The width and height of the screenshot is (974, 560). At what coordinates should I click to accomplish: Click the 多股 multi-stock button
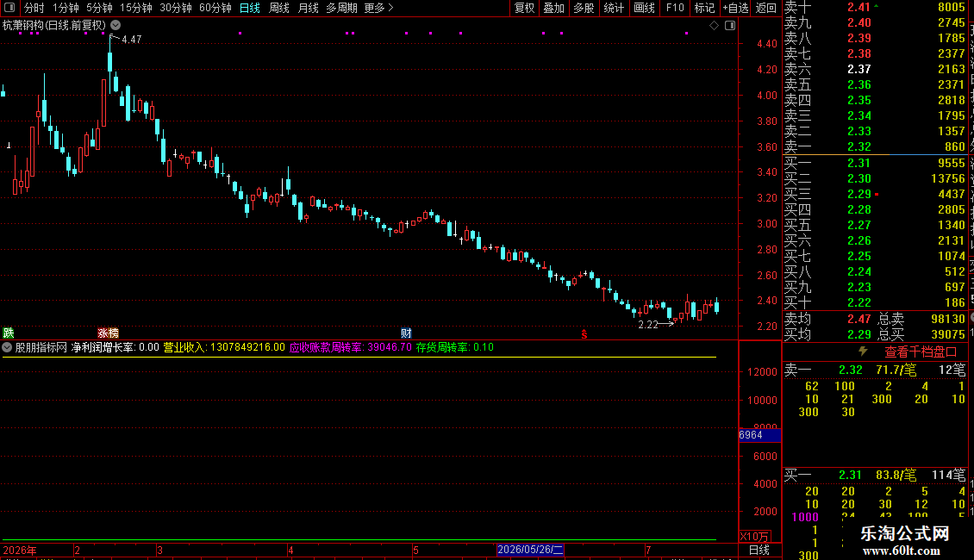click(x=584, y=8)
